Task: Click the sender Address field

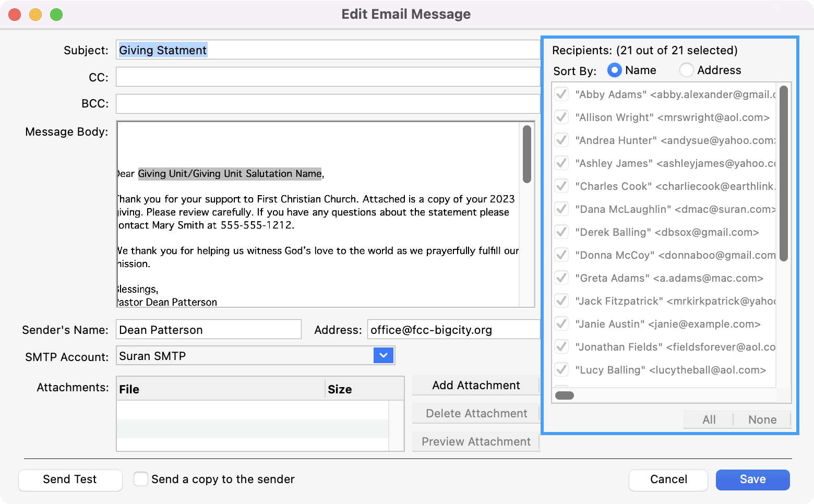Action: pos(453,330)
